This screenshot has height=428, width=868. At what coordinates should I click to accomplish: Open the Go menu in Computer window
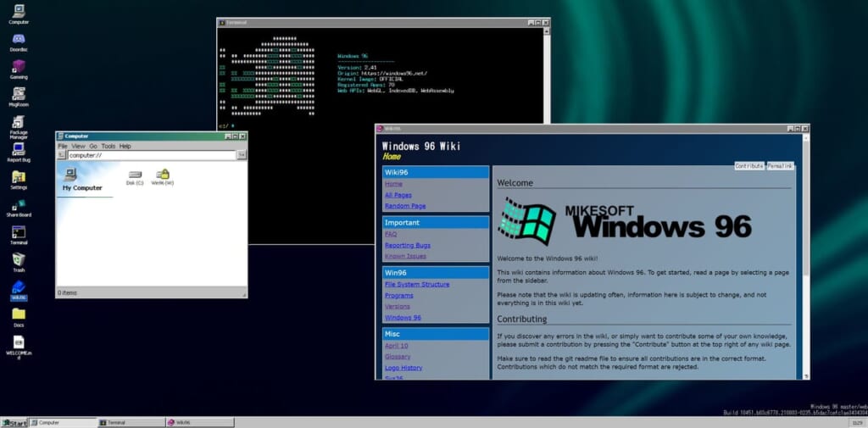click(x=93, y=146)
